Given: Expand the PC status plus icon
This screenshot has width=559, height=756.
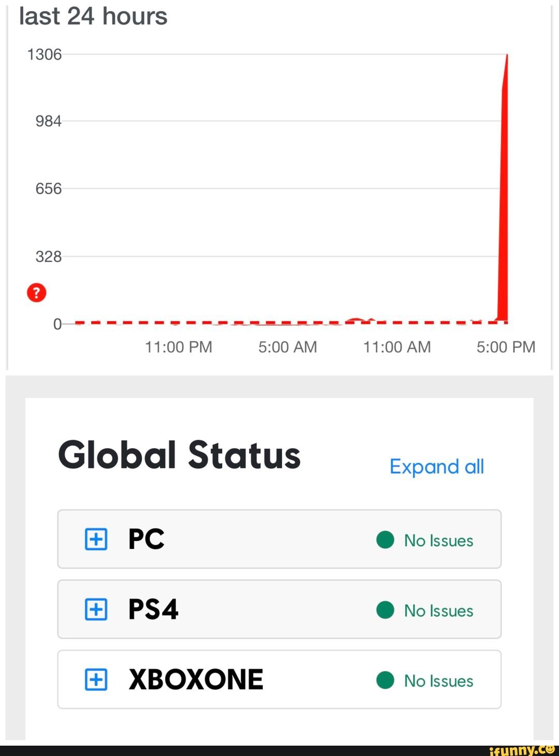Looking at the screenshot, I should click(x=96, y=539).
